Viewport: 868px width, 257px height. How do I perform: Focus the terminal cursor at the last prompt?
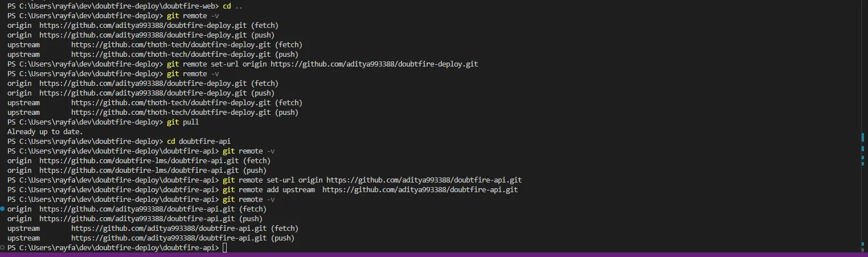pyautogui.click(x=225, y=248)
